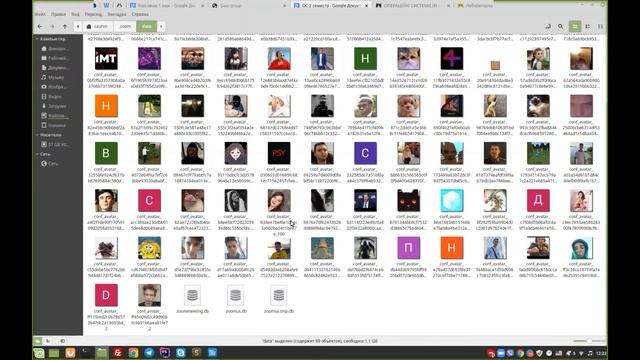Screen dimensions: 640x360
Task: Go back with the left arrow button
Action: click(x=40, y=27)
